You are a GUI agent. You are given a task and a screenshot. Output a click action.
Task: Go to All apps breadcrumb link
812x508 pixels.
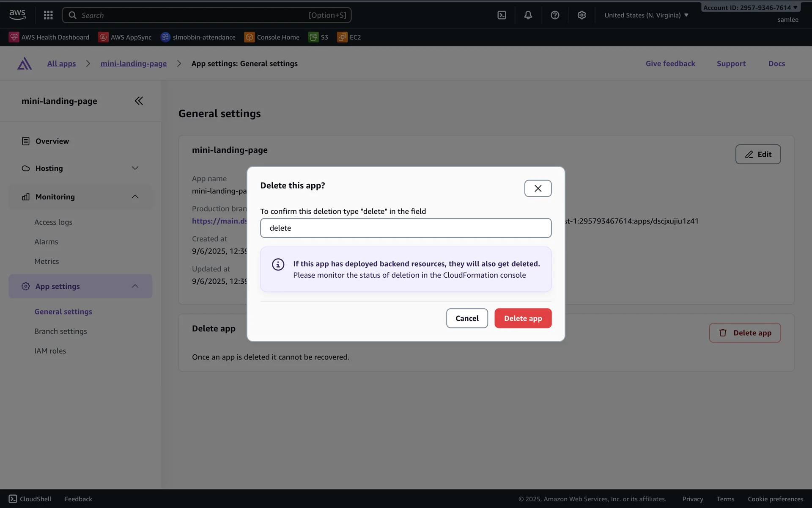click(61, 63)
